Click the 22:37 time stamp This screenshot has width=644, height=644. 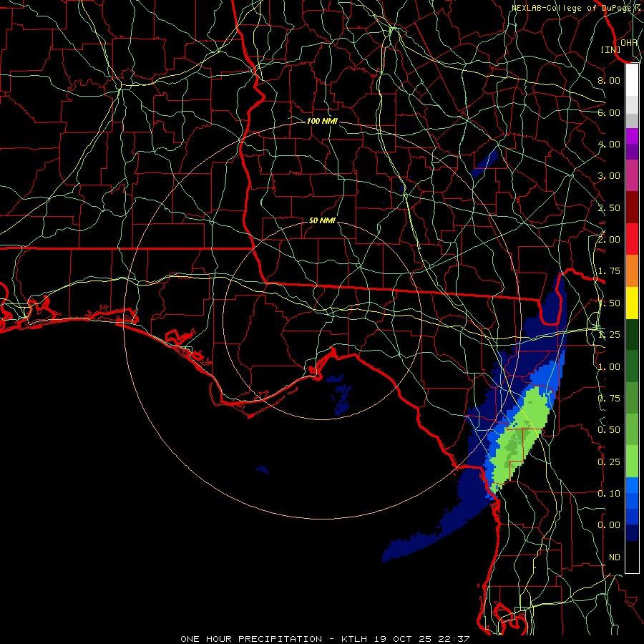click(455, 639)
